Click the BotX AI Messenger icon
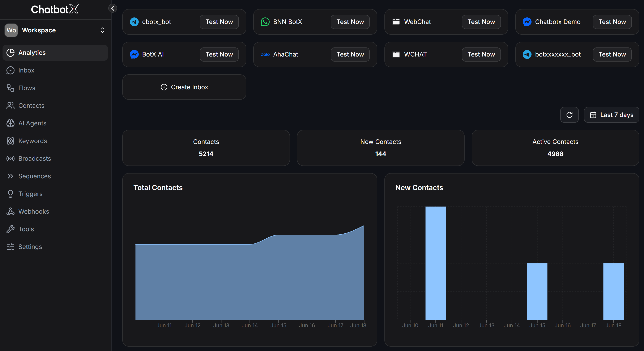The image size is (644, 351). coord(134,54)
